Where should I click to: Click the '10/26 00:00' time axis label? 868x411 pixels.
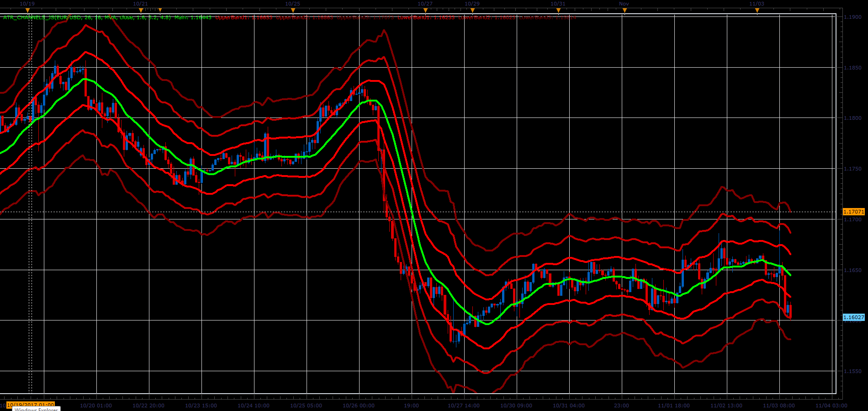(x=359, y=406)
